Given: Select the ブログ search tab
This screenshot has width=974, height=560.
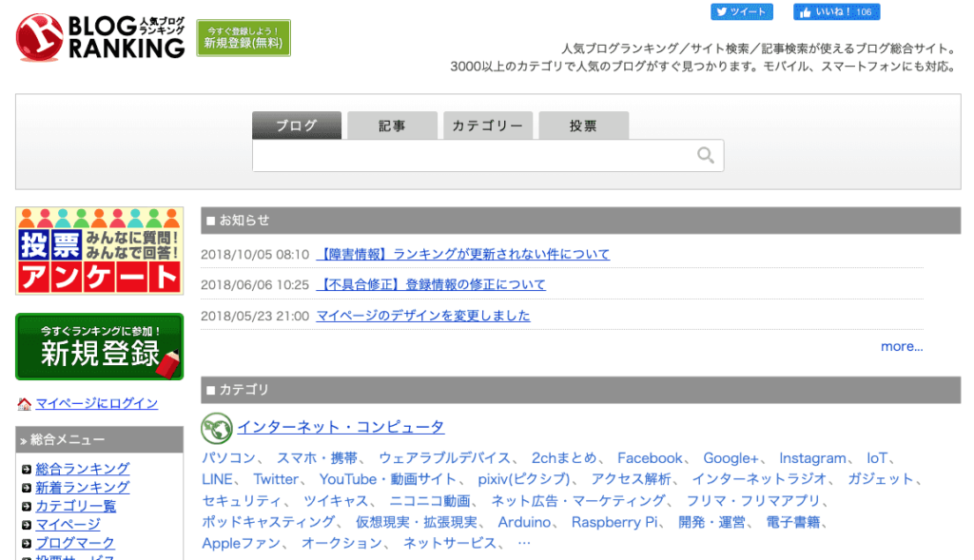Looking at the screenshot, I should point(297,126).
